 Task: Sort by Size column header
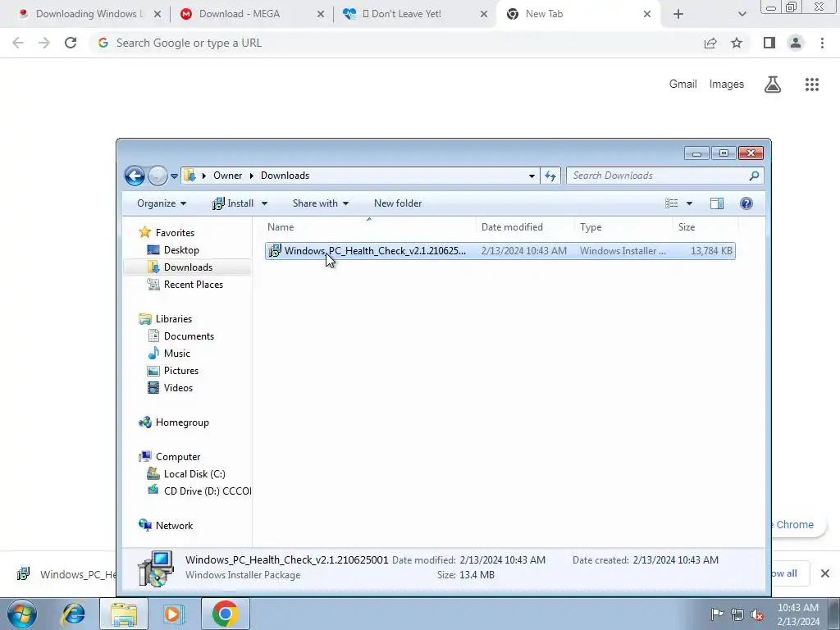(705, 227)
